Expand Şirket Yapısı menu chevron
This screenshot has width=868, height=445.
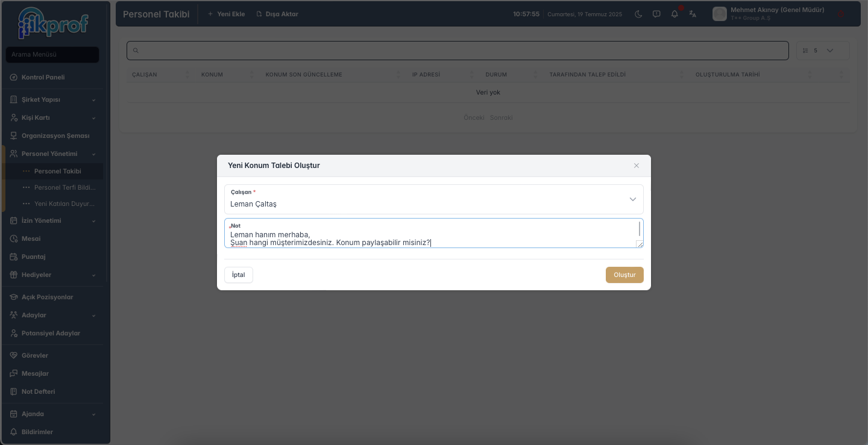click(x=93, y=100)
